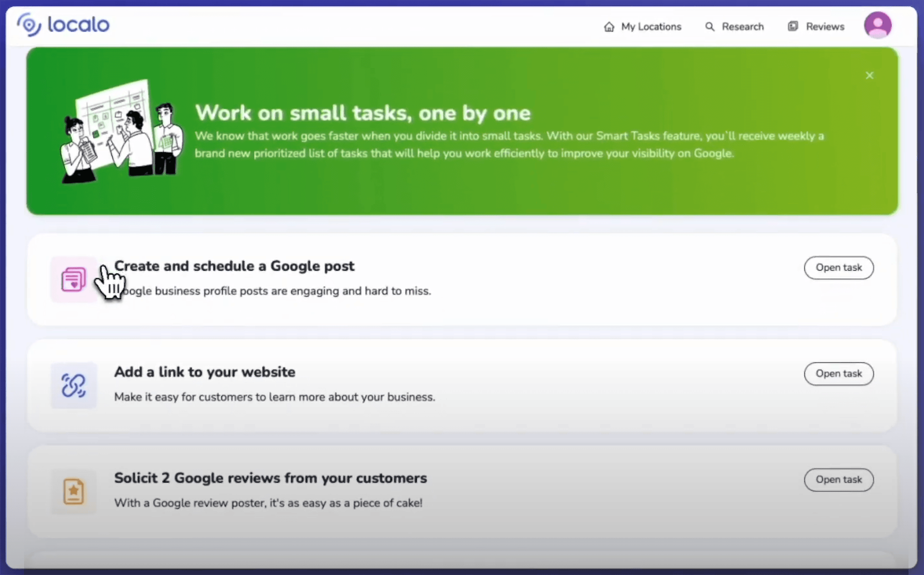Image resolution: width=924 pixels, height=575 pixels.
Task: Dismiss the green Smart Tasks banner
Action: pyautogui.click(x=869, y=75)
